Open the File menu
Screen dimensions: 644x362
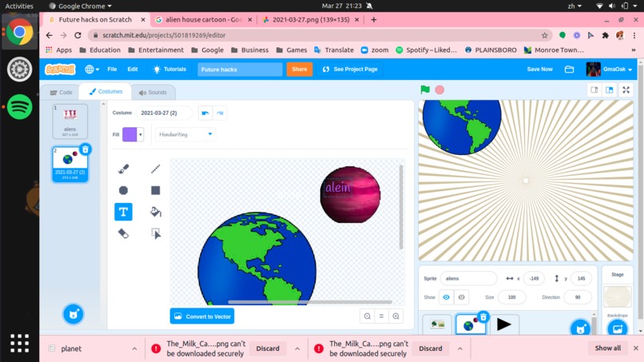coord(112,70)
